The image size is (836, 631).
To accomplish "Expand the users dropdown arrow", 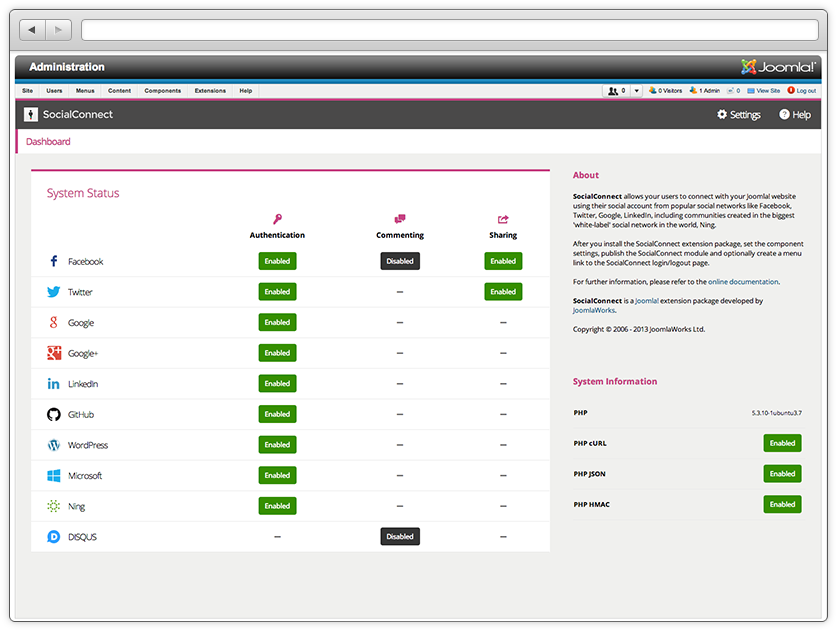I will [x=637, y=91].
